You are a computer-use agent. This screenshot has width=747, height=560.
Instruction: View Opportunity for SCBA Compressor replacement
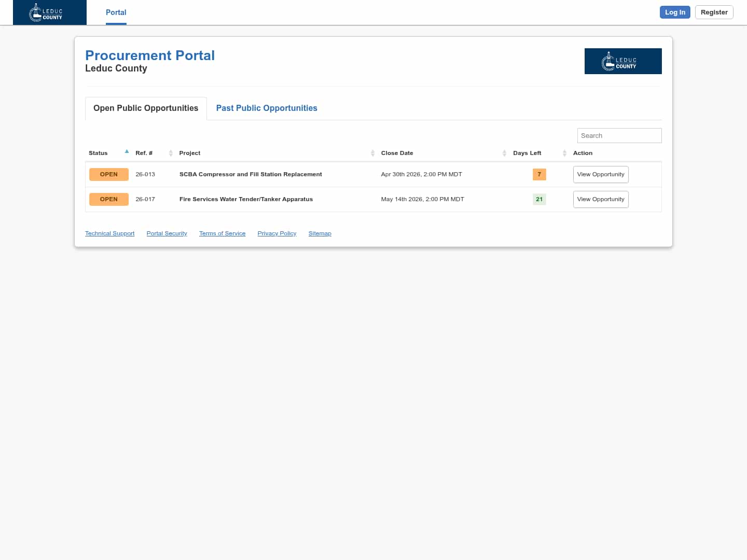click(601, 174)
